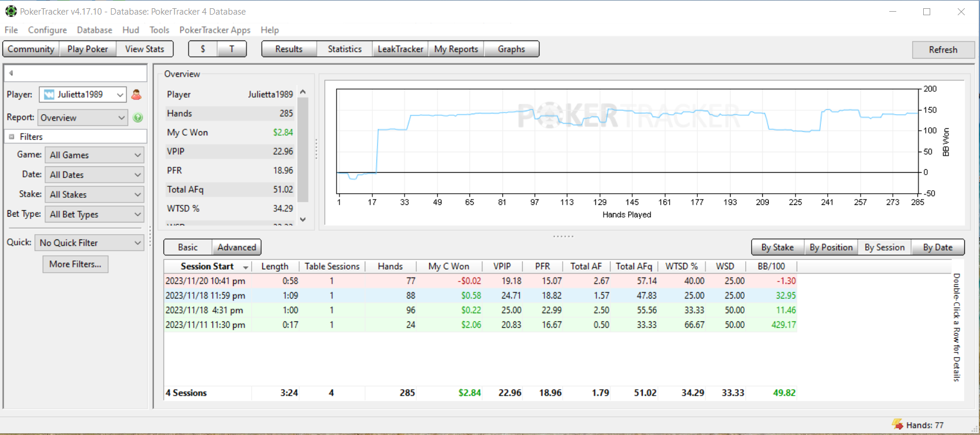Switch to cash games with the $ toggle

[x=203, y=49]
